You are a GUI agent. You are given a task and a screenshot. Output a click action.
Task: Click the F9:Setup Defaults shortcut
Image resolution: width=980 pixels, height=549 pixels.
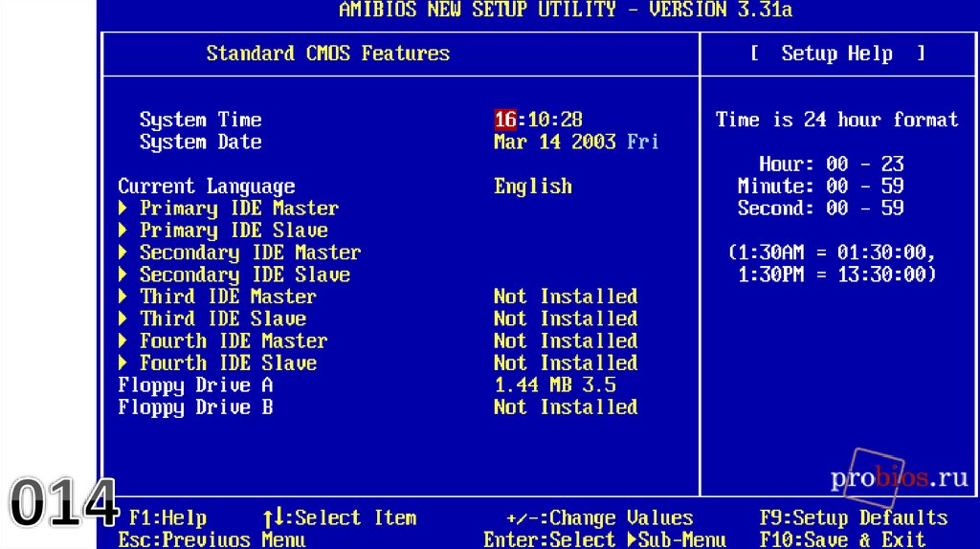point(854,518)
